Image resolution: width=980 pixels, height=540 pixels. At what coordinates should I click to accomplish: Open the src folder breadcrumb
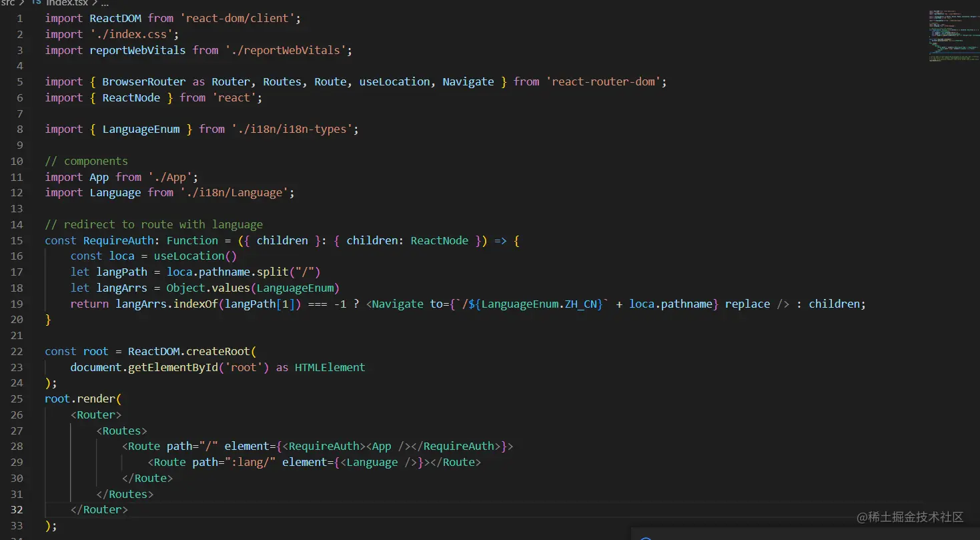pos(7,3)
